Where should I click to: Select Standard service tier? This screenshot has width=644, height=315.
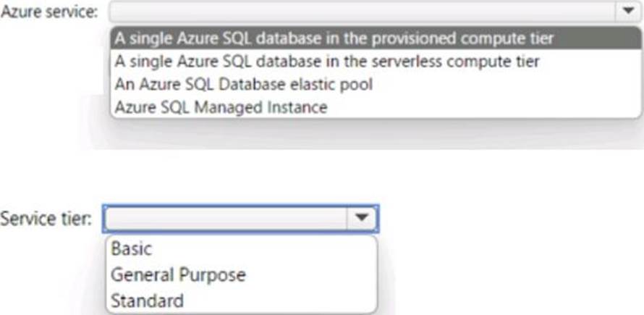click(x=242, y=301)
